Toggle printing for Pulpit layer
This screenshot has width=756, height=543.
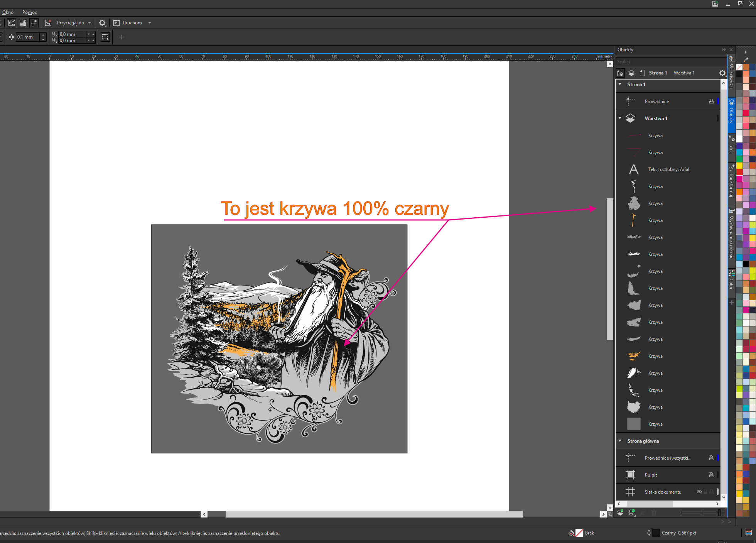click(711, 475)
